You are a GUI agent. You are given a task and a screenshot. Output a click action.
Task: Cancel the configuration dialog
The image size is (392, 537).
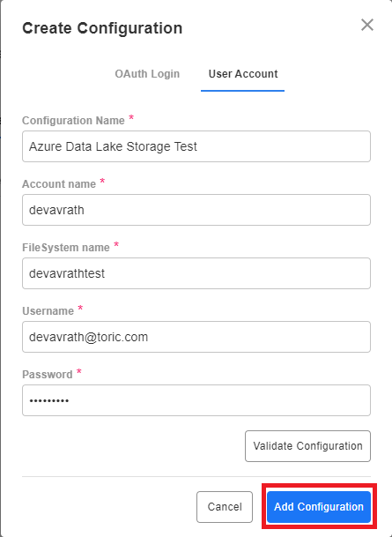tap(225, 507)
